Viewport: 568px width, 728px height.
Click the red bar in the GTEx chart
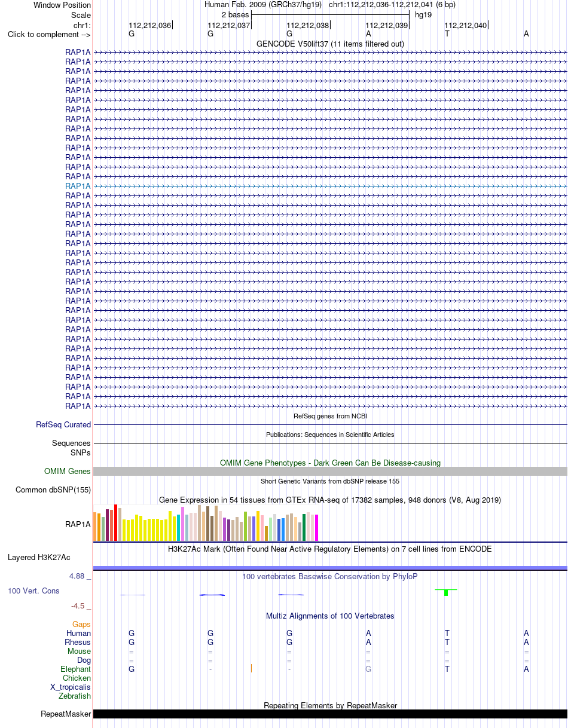[116, 523]
